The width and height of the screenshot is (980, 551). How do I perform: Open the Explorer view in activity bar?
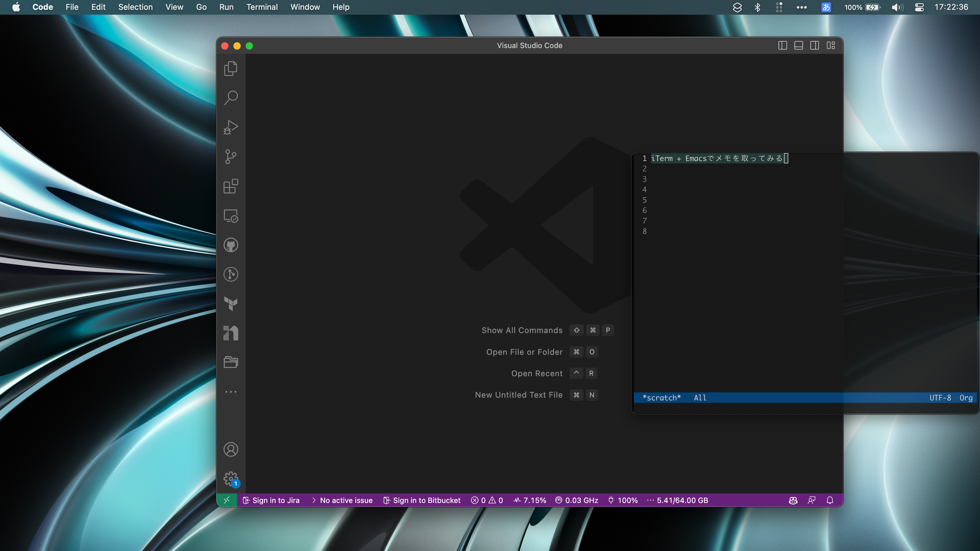click(x=231, y=68)
